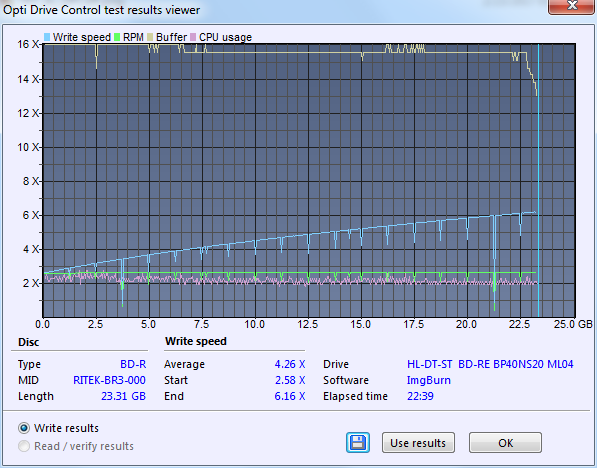Click the 25.0 GB label on the X axis
597x468 pixels.
[573, 324]
